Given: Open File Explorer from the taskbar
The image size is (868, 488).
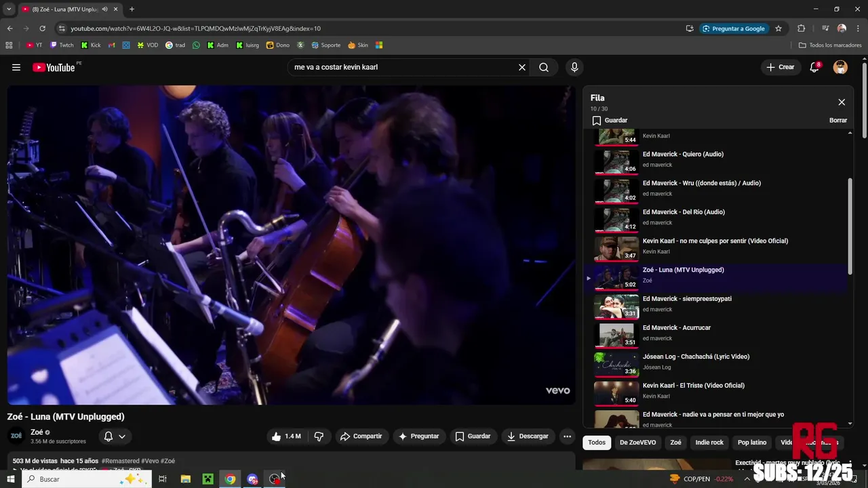Looking at the screenshot, I should (x=185, y=479).
